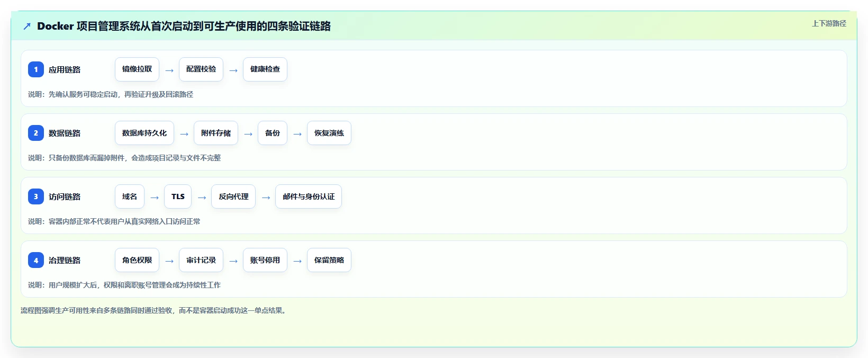Click the 域名 step box
868x358 pixels.
point(130,196)
